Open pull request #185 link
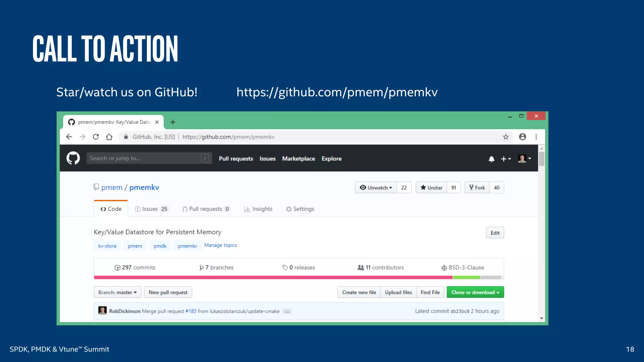 pos(191,311)
